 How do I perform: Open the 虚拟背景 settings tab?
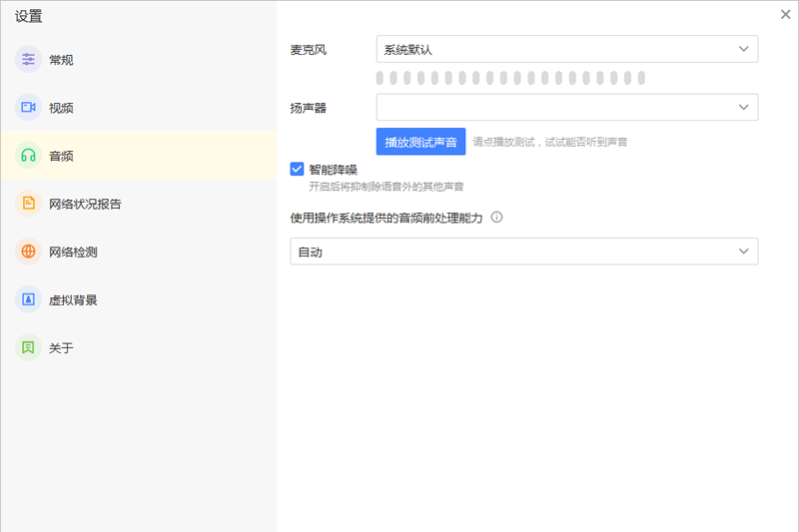click(73, 299)
